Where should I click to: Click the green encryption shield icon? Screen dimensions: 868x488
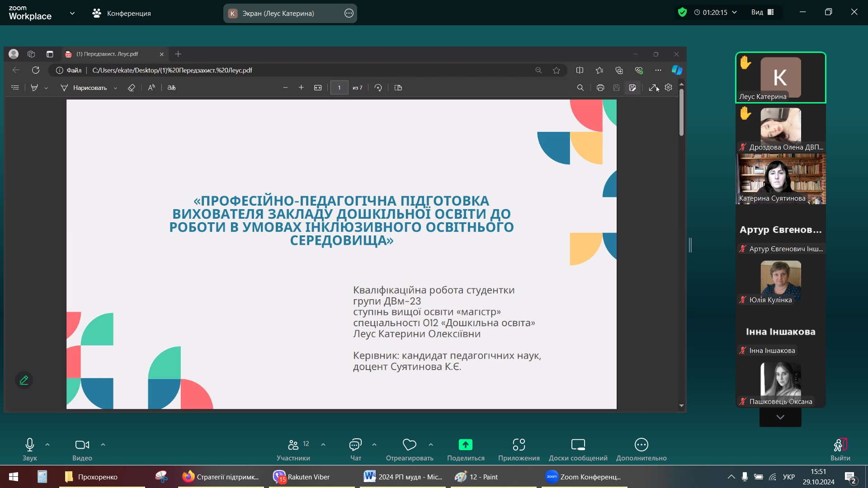tap(683, 12)
